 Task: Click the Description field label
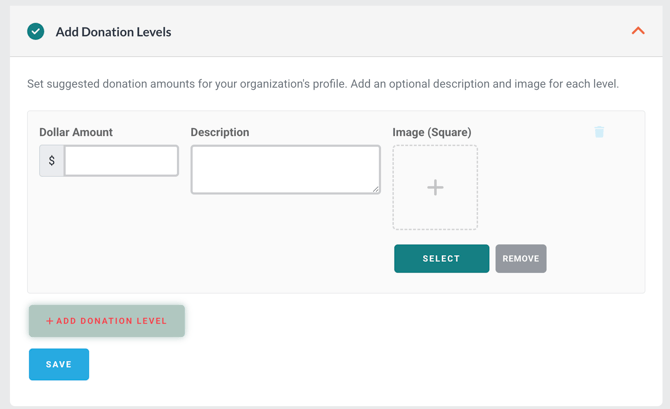coord(220,132)
